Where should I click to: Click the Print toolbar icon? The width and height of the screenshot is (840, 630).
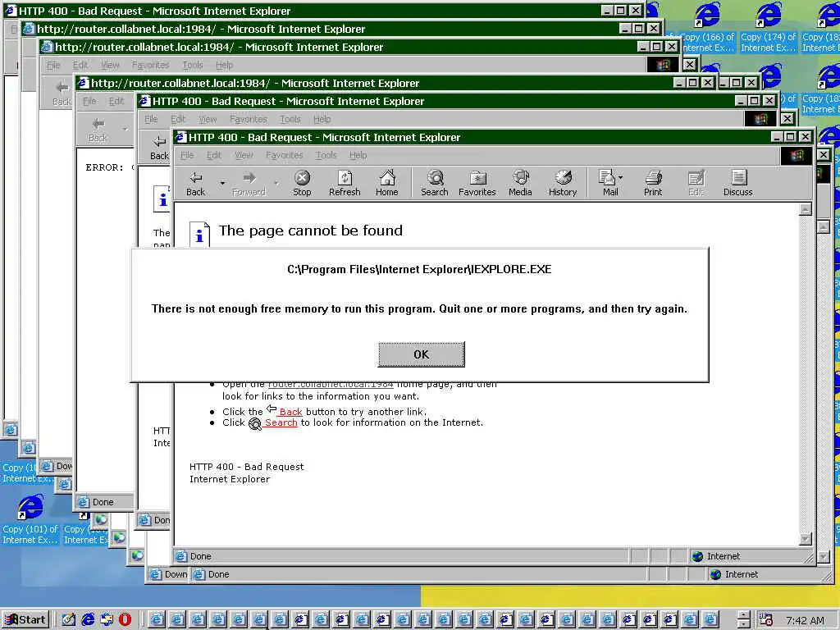point(653,183)
